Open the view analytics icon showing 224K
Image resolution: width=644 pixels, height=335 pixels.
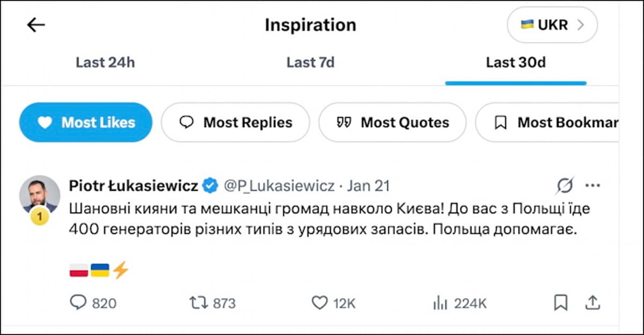[441, 303]
